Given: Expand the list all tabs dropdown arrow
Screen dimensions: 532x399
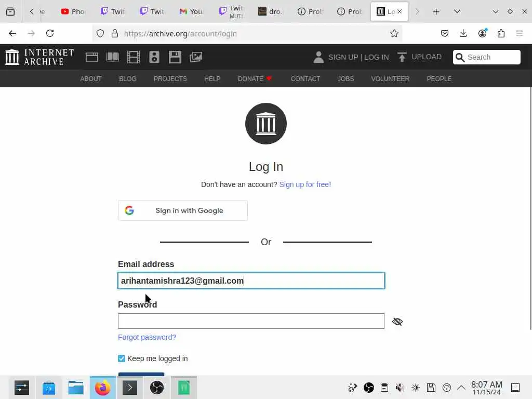Looking at the screenshot, I should tap(457, 11).
